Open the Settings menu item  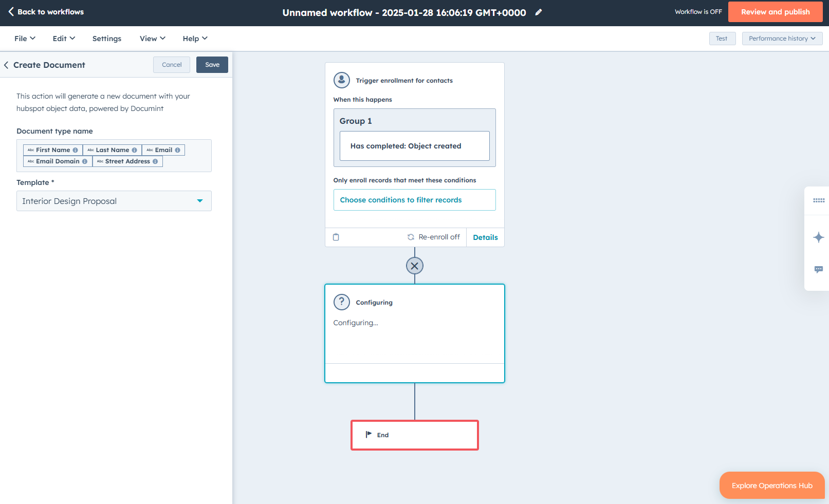(107, 39)
